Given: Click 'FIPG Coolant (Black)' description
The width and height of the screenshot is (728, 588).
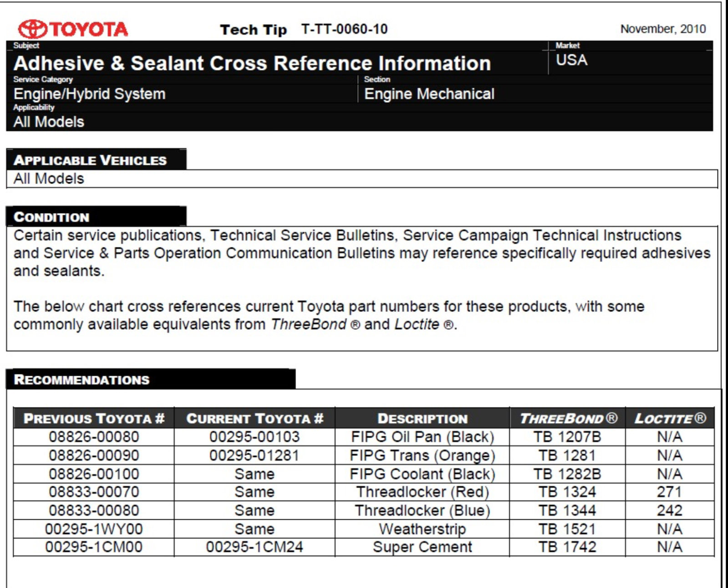Looking at the screenshot, I should (423, 474).
